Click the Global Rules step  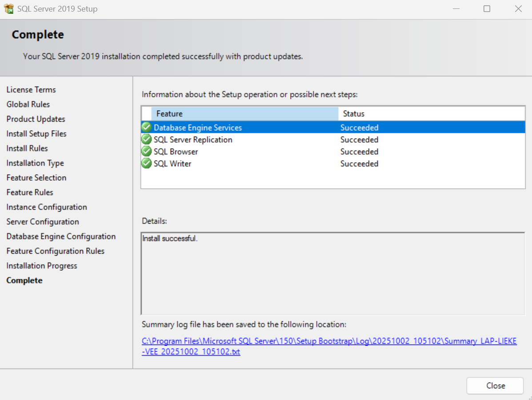tap(28, 104)
